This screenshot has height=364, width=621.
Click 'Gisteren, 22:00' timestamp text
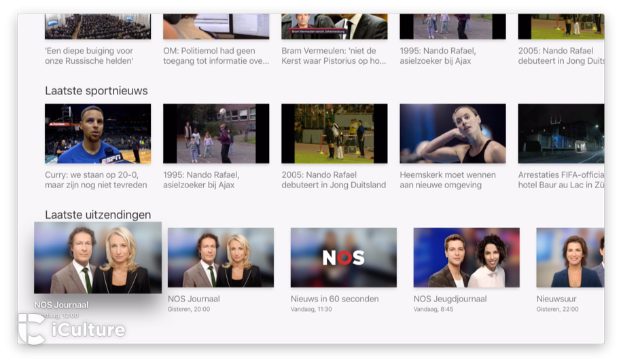click(557, 309)
